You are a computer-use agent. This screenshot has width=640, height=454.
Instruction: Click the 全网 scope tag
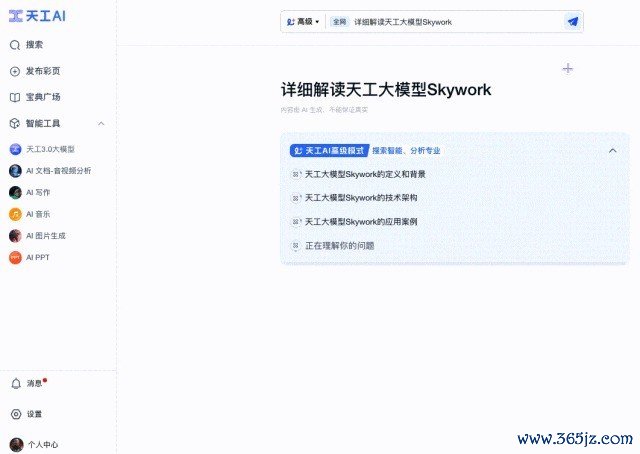point(340,22)
